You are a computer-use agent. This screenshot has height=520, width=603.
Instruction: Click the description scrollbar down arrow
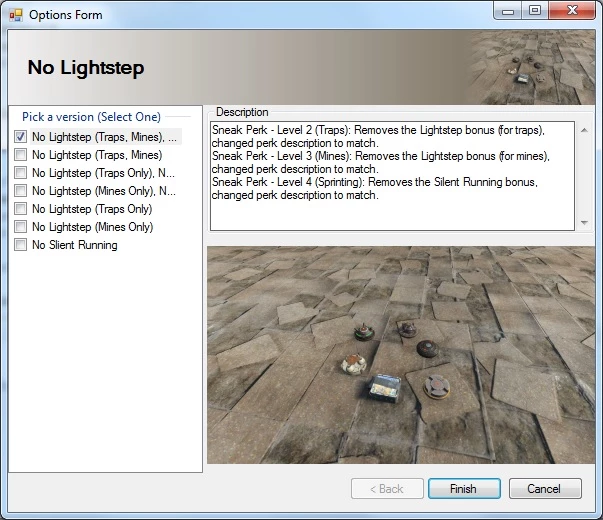point(584,223)
